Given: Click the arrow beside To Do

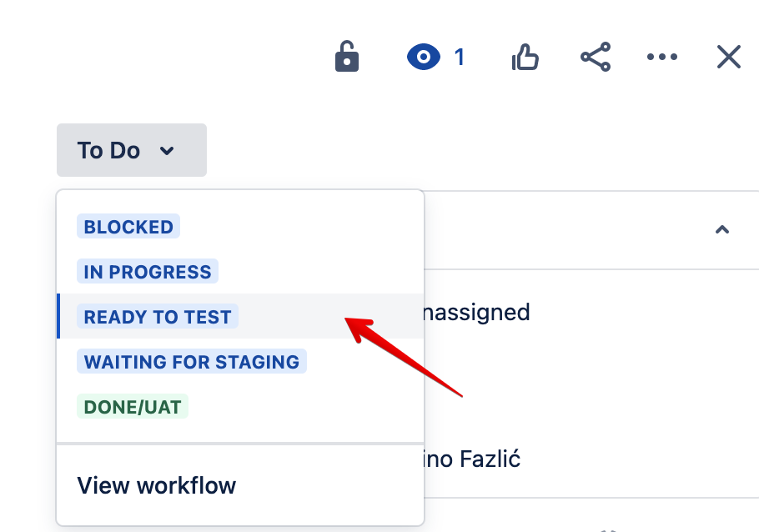Looking at the screenshot, I should (167, 151).
